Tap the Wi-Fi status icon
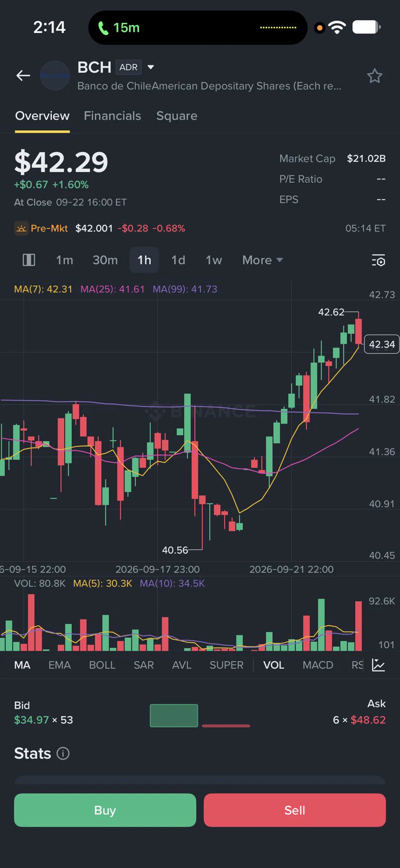Screen dimensions: 400x868 pos(337,28)
